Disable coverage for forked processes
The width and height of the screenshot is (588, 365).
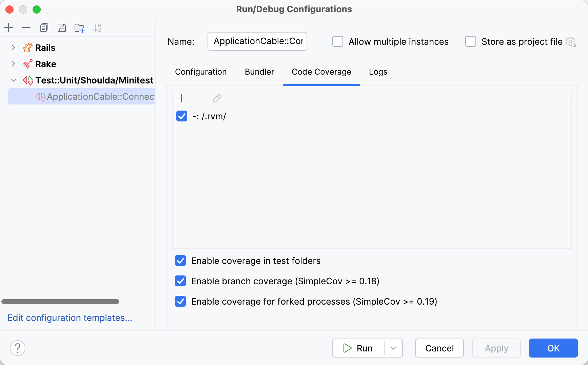[180, 301]
